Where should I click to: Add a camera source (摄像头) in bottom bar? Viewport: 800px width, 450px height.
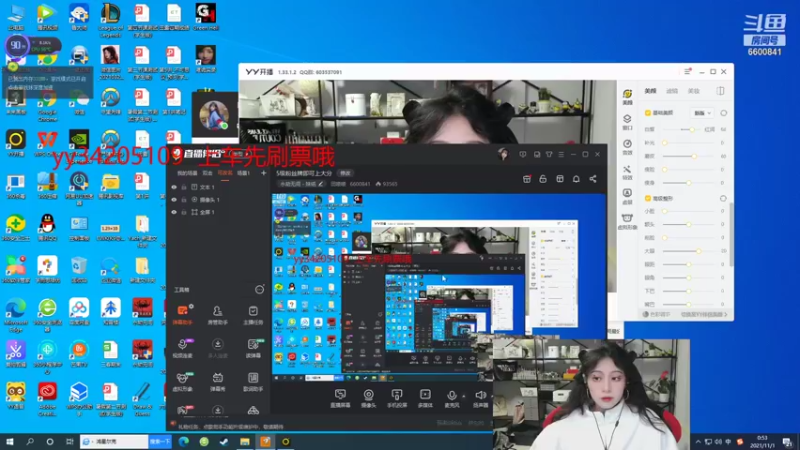[x=368, y=395]
